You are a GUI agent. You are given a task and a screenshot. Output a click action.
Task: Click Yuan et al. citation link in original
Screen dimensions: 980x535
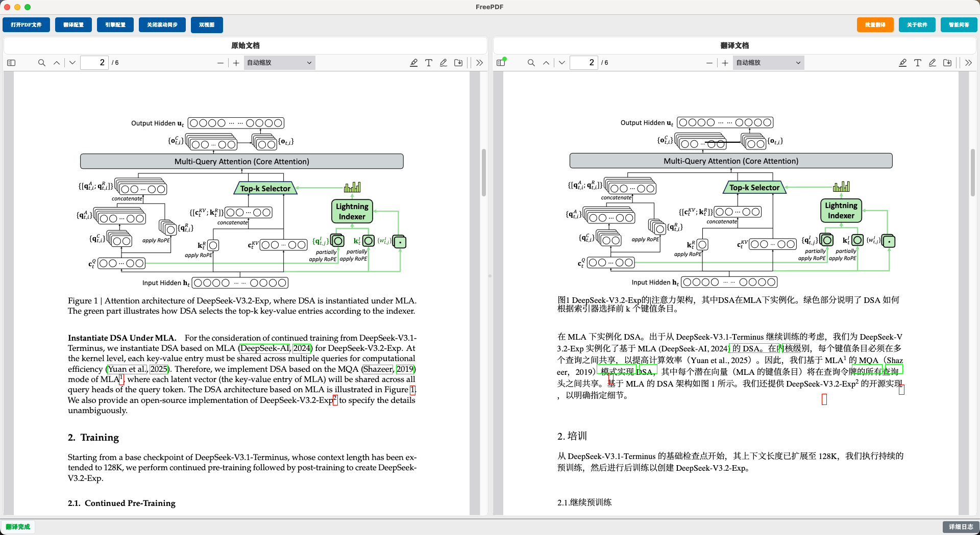pyautogui.click(x=127, y=369)
